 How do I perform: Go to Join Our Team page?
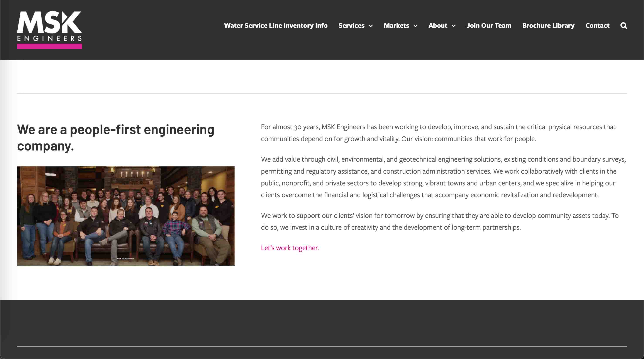489,26
